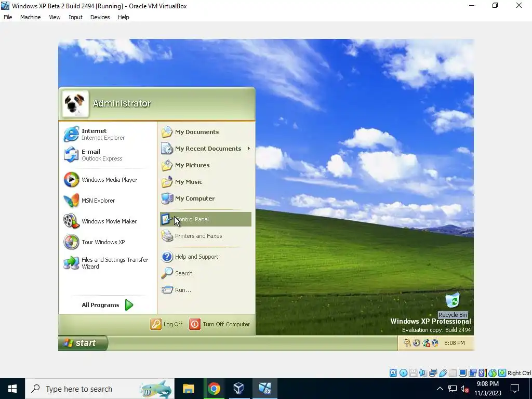Click the Windows Messenger tray icon

[x=426, y=343]
